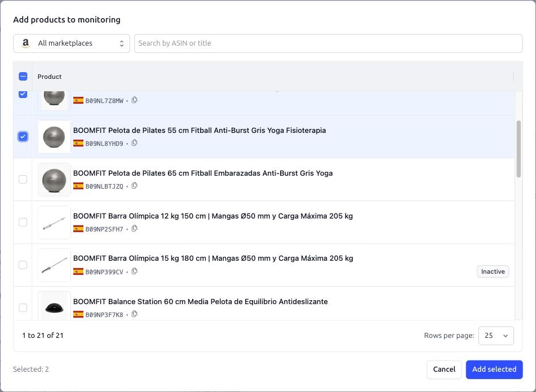Click title BOOMFIT Pelota de Pilates 55 cm Fitball
Screen dimensions: 536x392
pos(200,131)
